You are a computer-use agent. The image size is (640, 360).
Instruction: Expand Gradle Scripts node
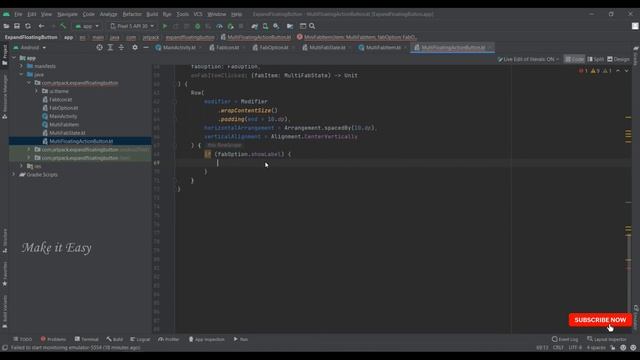coord(14,174)
